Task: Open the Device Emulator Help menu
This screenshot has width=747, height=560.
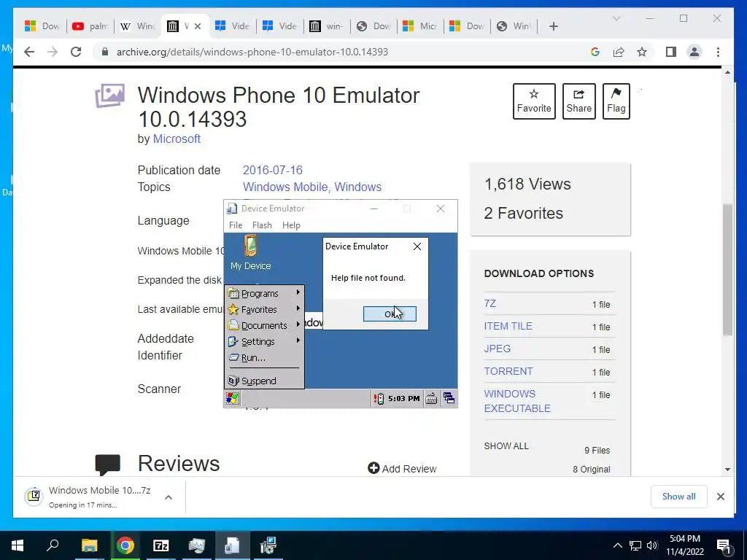Action: pos(291,225)
